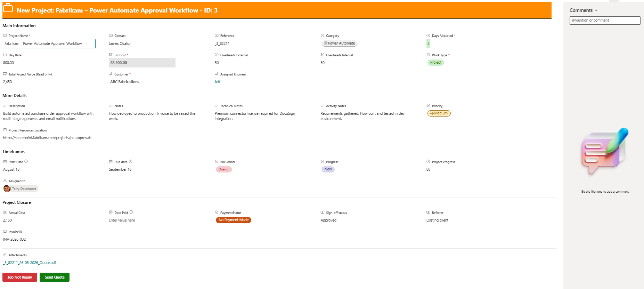This screenshot has width=644, height=289.
Task: Open the Jeff assigned engineer link
Action: point(218,82)
